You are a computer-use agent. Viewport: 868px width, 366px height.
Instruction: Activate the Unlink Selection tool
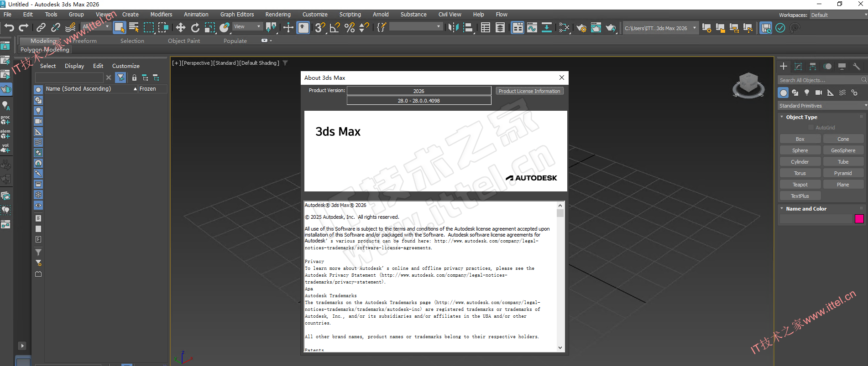pyautogui.click(x=55, y=28)
